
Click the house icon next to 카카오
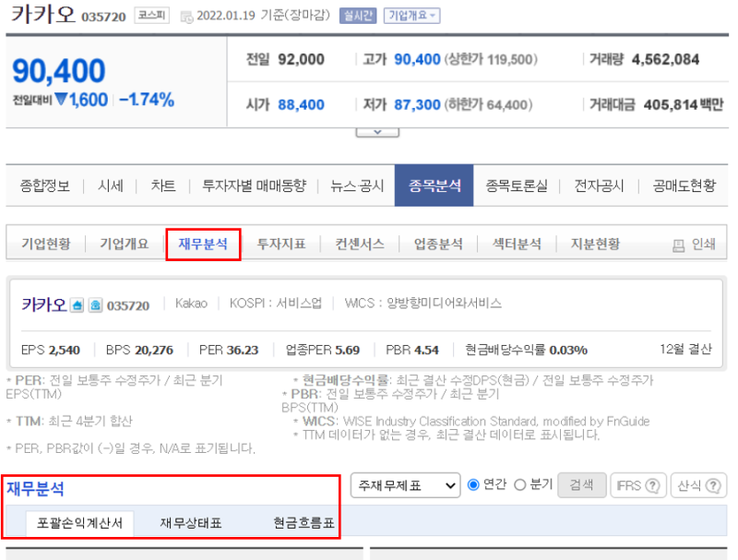click(77, 305)
